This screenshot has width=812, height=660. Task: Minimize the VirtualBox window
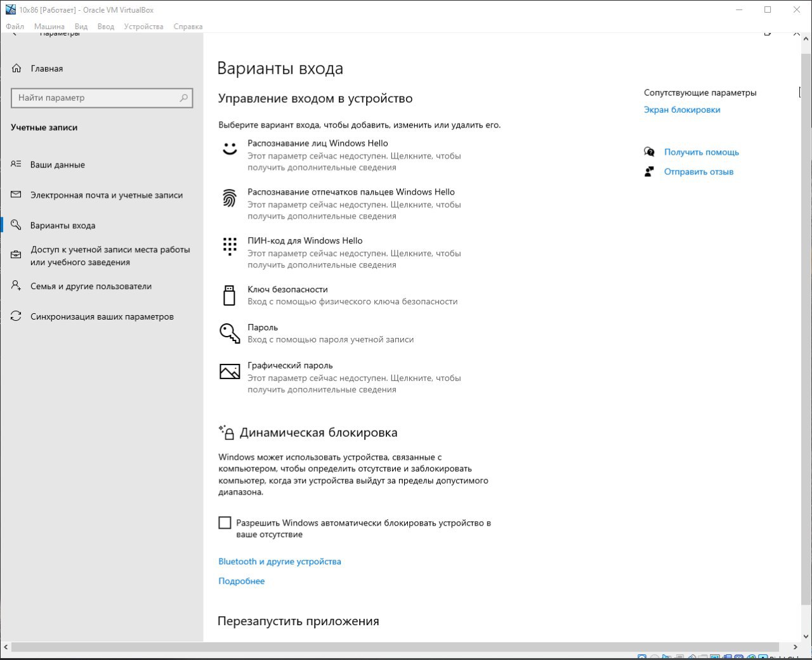point(739,10)
